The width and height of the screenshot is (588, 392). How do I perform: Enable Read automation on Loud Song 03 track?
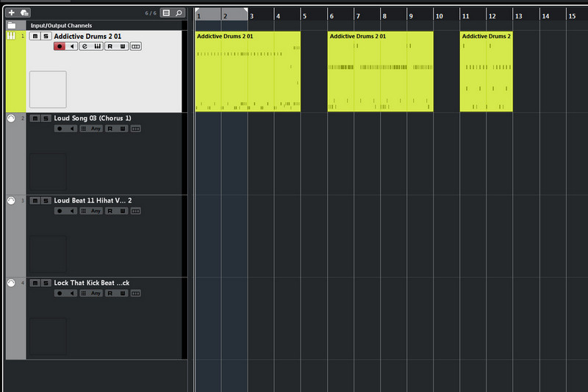(x=110, y=128)
